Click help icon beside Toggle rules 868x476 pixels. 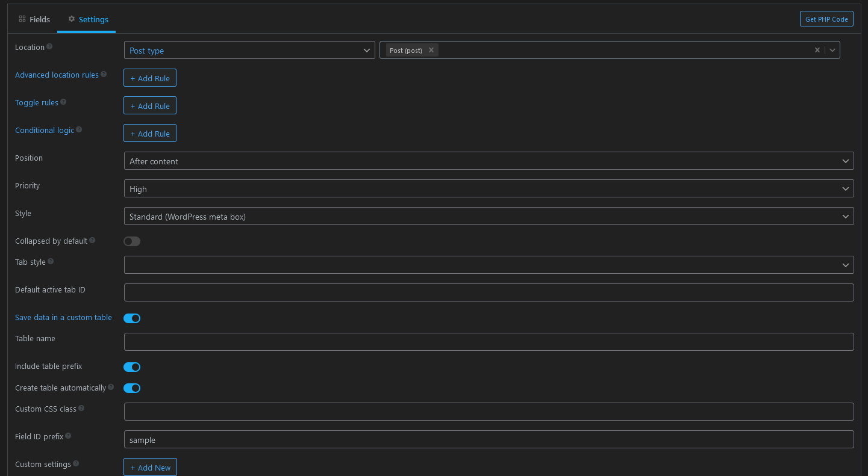[63, 102]
